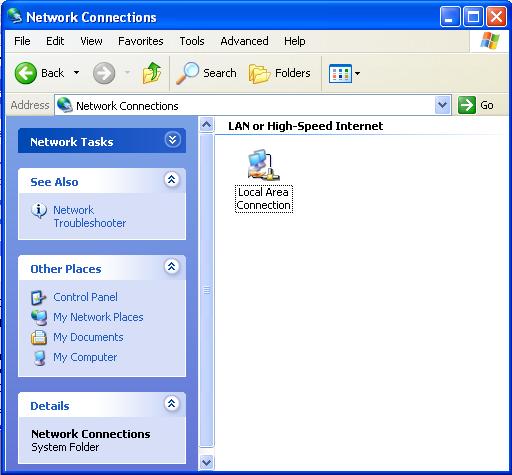This screenshot has width=512, height=475.
Task: Click the Up folder icon in toolbar
Action: click(x=152, y=73)
